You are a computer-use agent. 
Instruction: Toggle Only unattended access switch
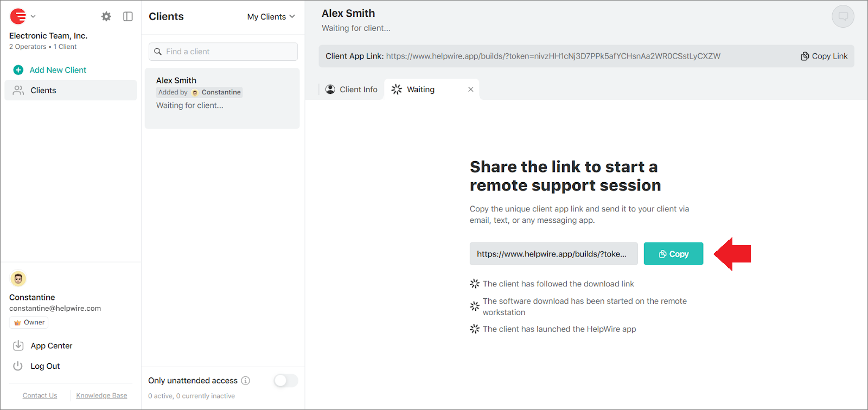point(285,381)
